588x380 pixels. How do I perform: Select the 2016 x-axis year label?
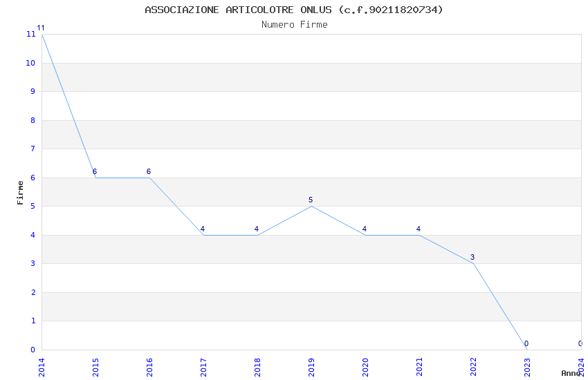[x=149, y=368]
